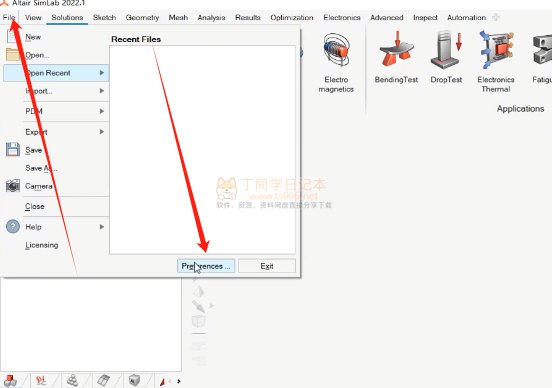Expand the PDM submenu arrow
The image size is (552, 388).
[x=102, y=111]
